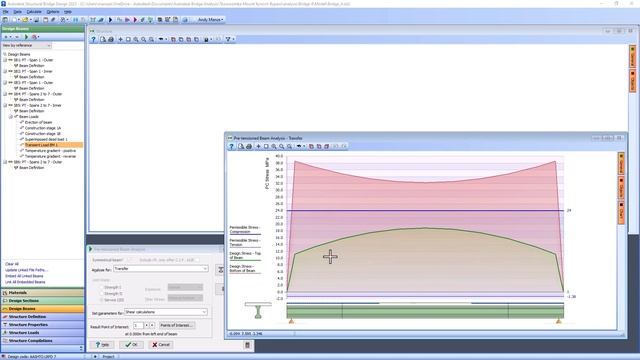
Task: Open the Help menu
Action: tap(68, 12)
